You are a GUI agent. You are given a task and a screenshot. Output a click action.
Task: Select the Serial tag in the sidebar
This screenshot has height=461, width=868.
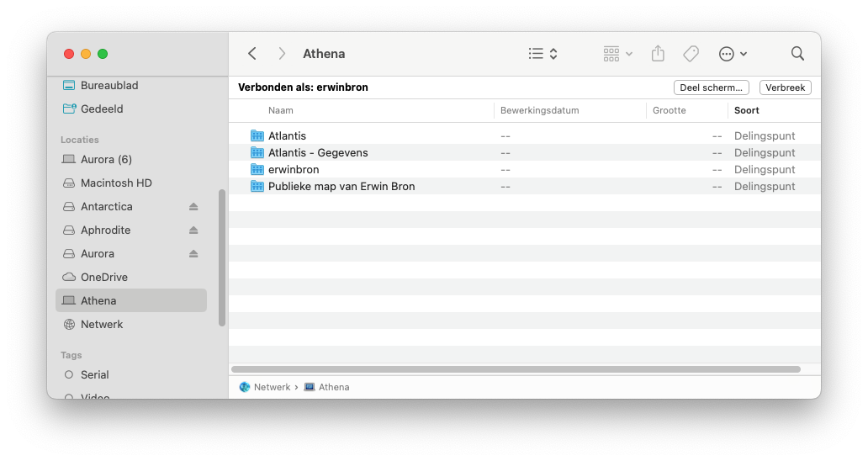point(94,375)
